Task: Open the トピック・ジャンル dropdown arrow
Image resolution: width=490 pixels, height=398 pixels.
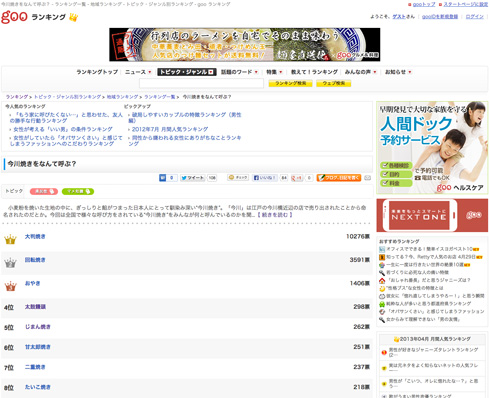Action: click(211, 72)
